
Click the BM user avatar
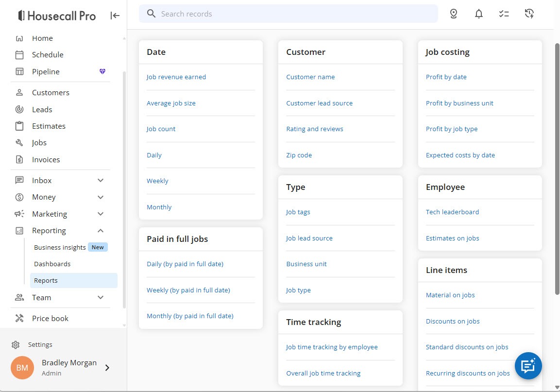click(22, 368)
